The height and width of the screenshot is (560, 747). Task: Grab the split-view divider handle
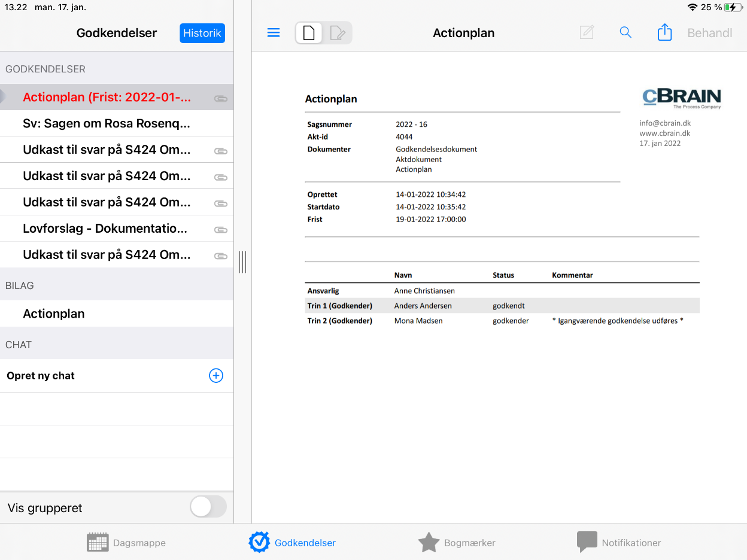[x=242, y=262]
